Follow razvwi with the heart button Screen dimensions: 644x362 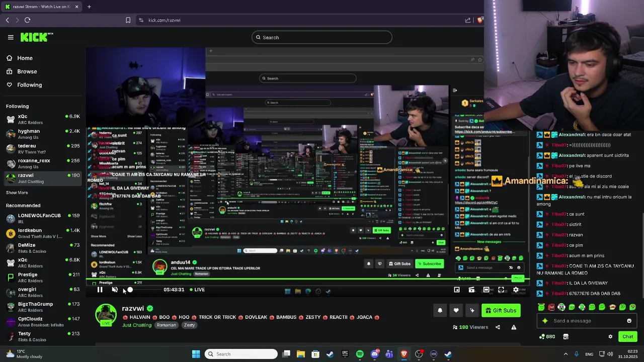456,311
